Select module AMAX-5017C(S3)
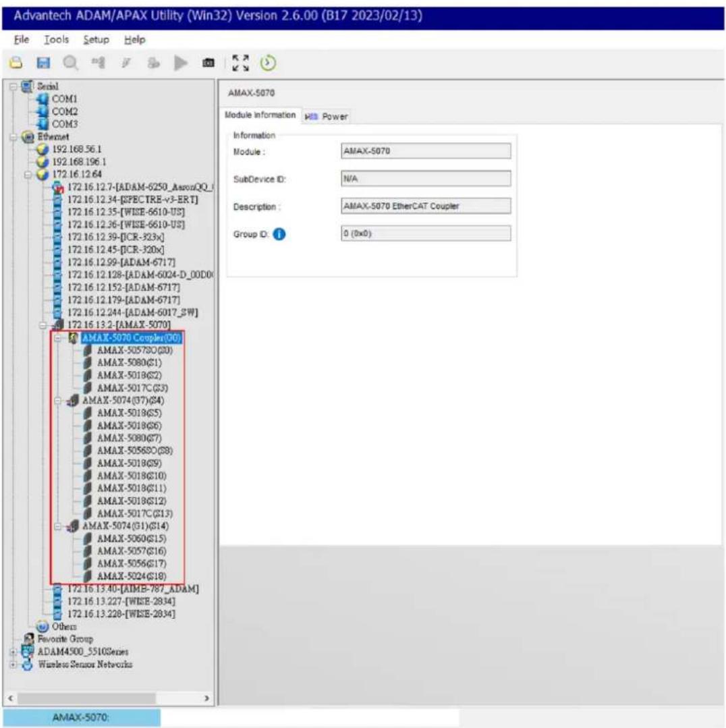This screenshot has height=728, width=726. point(133,388)
